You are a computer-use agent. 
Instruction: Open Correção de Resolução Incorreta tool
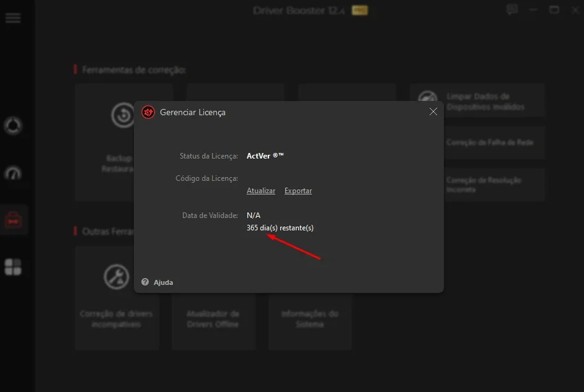494,185
